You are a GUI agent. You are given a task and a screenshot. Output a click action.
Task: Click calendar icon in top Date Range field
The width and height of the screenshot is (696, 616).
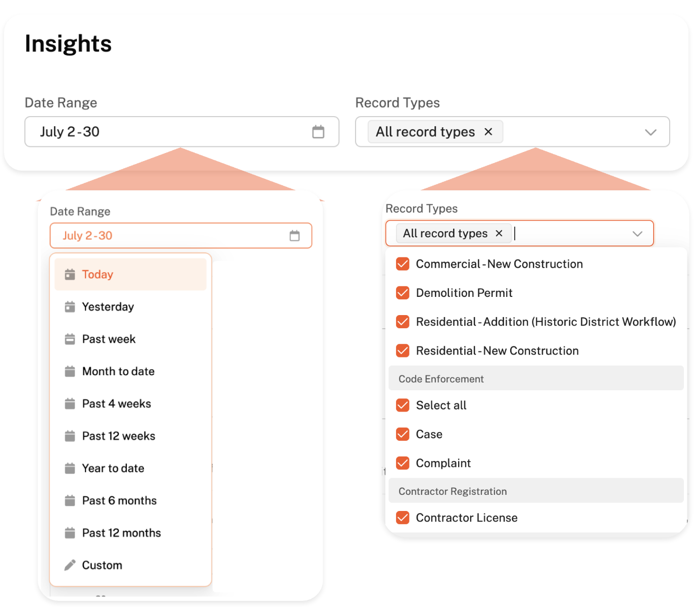point(318,132)
